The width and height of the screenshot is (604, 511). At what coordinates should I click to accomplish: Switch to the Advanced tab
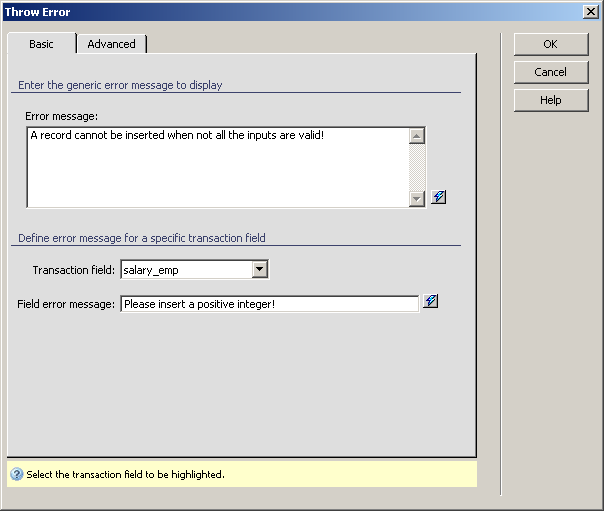[111, 44]
